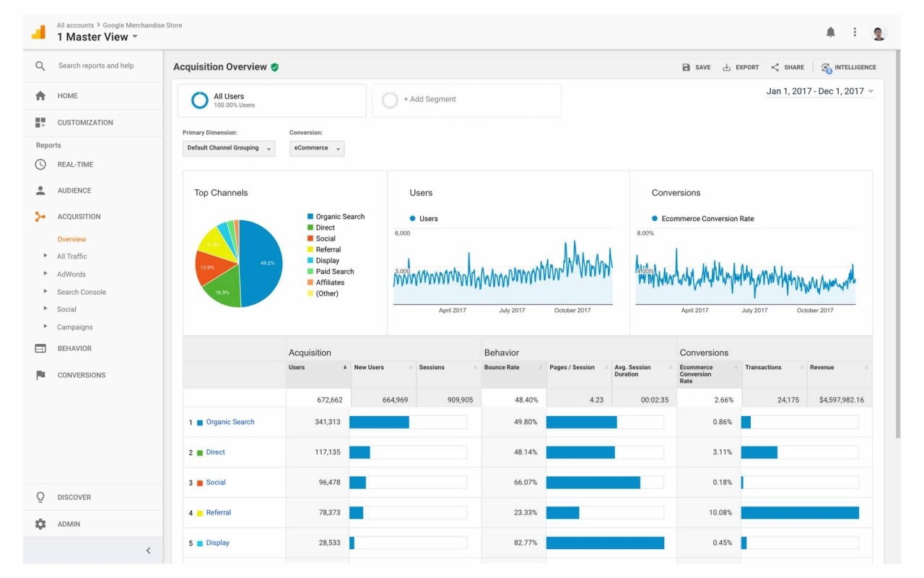Click the Share icon

tap(775, 67)
